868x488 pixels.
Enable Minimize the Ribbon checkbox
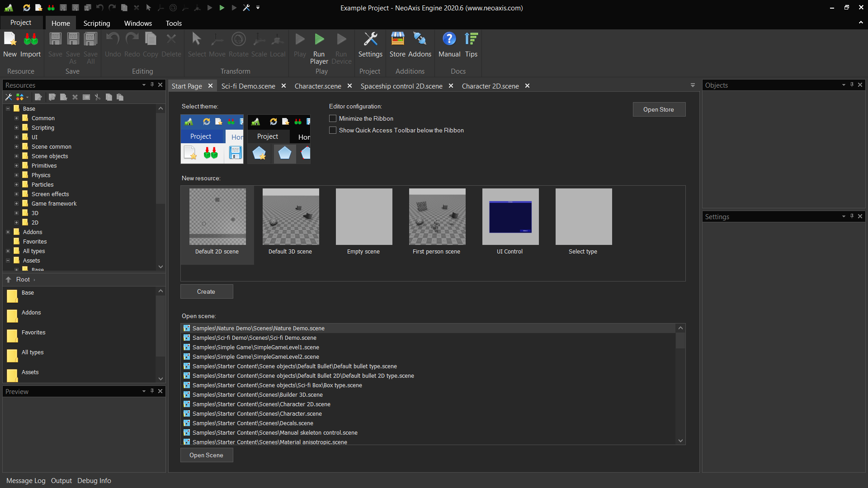point(333,118)
